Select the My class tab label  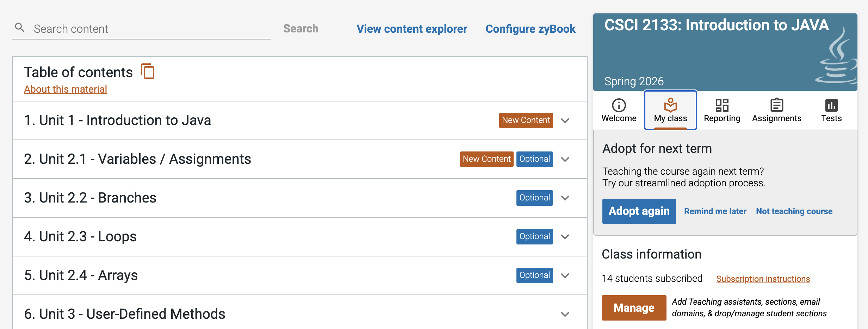[x=670, y=118]
